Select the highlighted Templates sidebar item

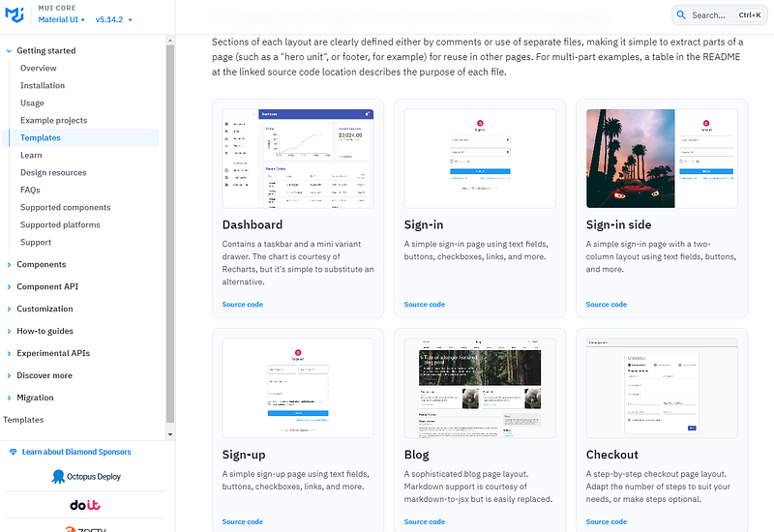pos(80,137)
